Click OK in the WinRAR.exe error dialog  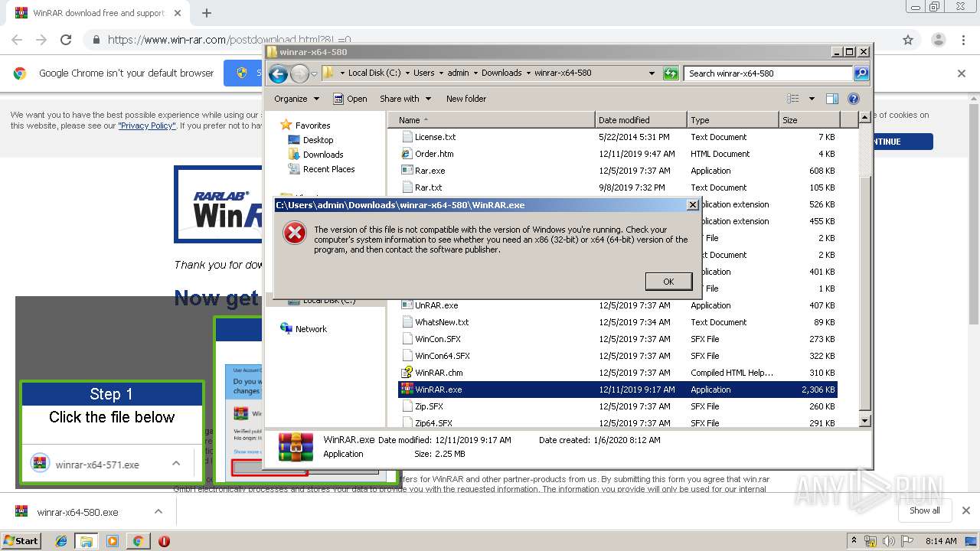pos(668,282)
